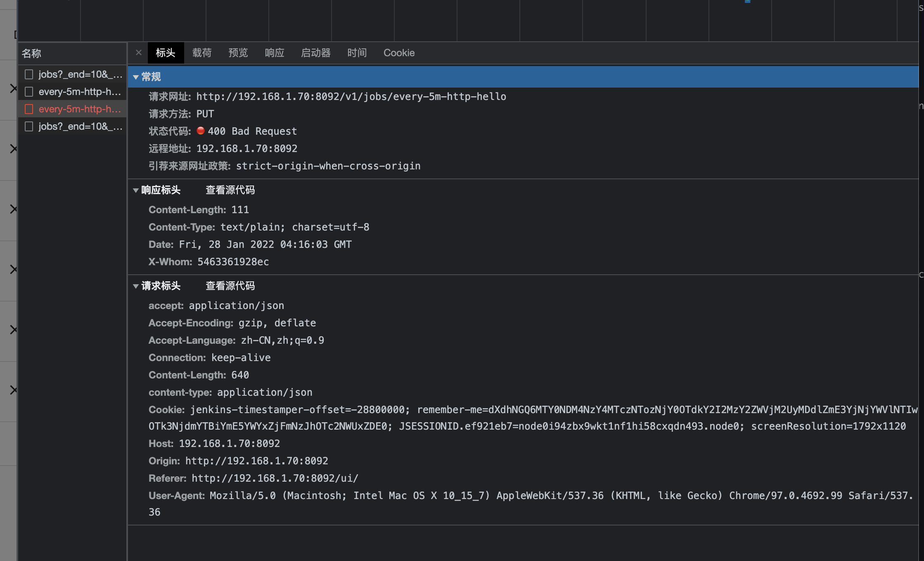Viewport: 924px width, 561px height.
Task: Click the 名称 name column header
Action: tap(31, 53)
